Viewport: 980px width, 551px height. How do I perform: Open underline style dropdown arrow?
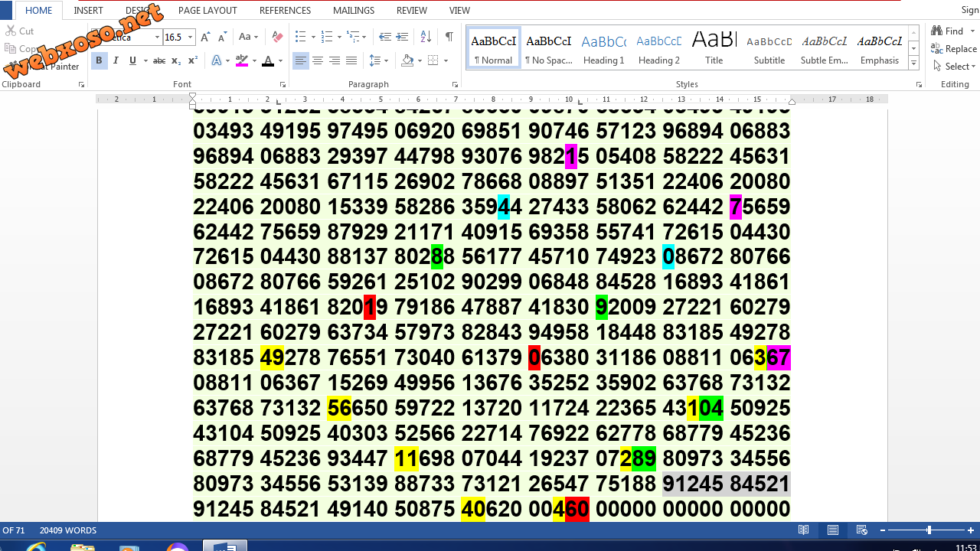coord(145,60)
